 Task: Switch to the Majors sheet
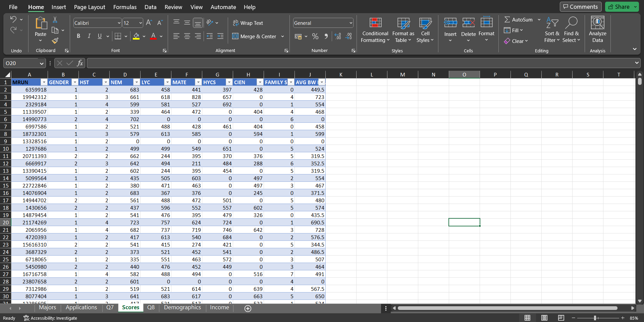coord(47,308)
